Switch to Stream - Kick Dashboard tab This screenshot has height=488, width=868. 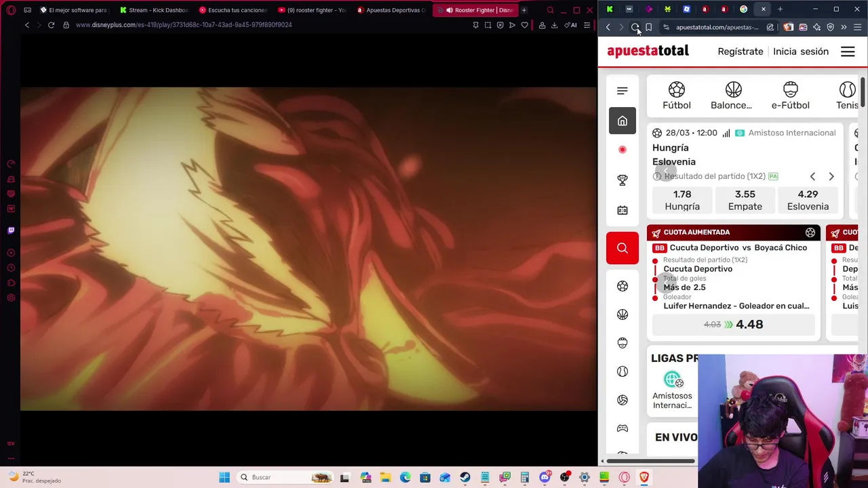point(154,10)
